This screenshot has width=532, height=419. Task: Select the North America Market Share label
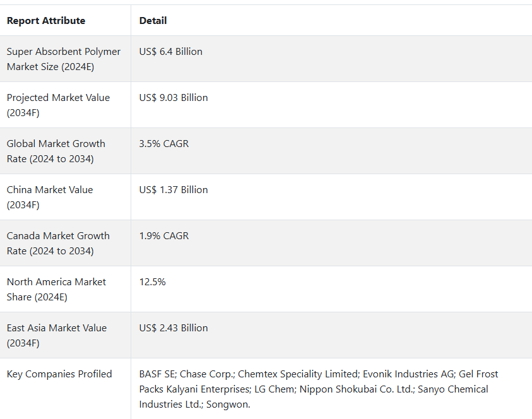(56, 289)
